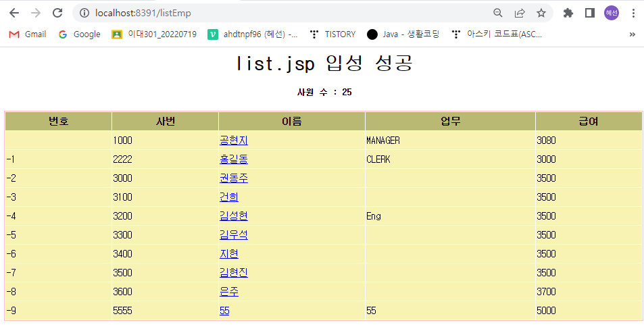Click the 사원 수 : 25 text
Viewport: 644px width, 331px height.
324,92
